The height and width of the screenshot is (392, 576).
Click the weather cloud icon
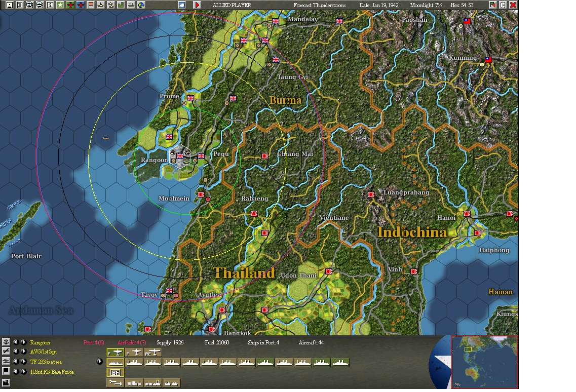click(181, 5)
